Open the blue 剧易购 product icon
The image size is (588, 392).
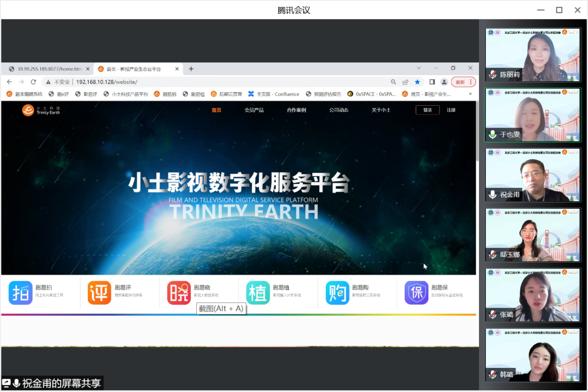pos(337,293)
